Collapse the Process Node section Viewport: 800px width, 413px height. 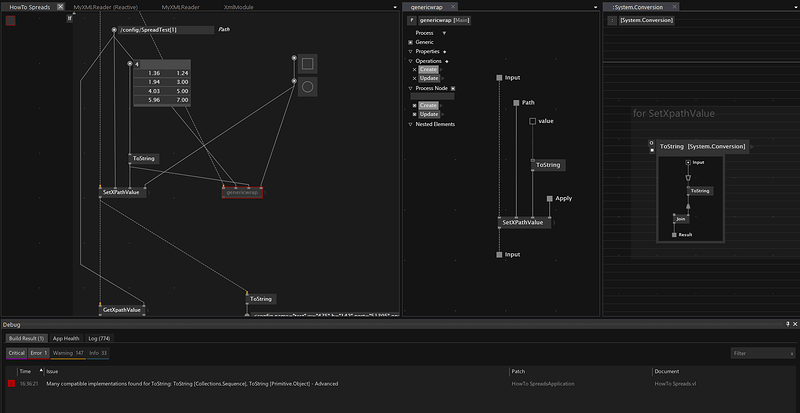tap(410, 88)
